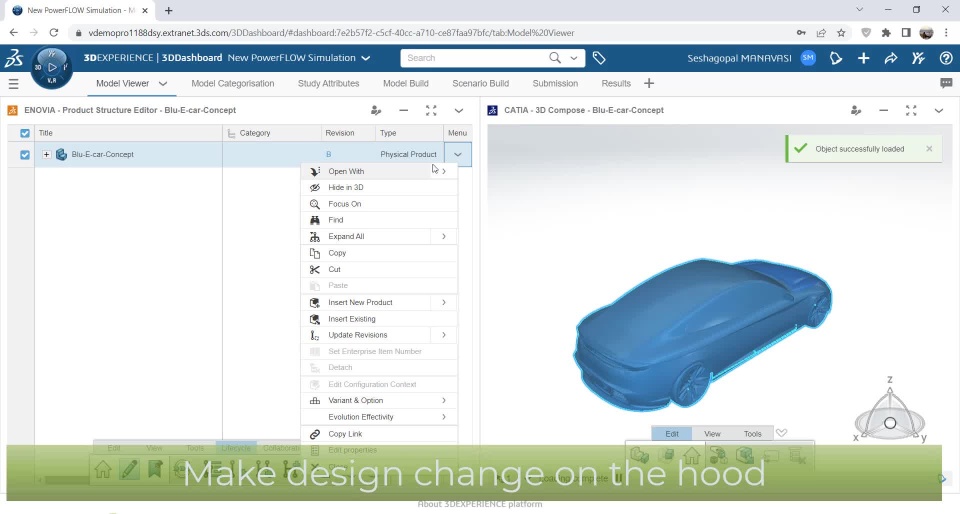Screen dimensions: 960x514
Task: Go to the Submission tab
Action: coord(555,83)
